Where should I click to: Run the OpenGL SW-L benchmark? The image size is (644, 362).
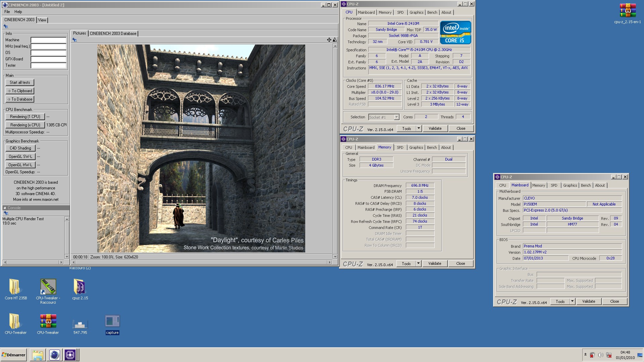tap(20, 157)
